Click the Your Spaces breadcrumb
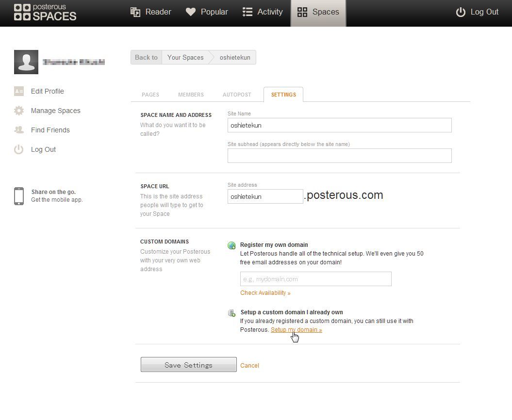Screen dimensions: 512x420 [185, 57]
